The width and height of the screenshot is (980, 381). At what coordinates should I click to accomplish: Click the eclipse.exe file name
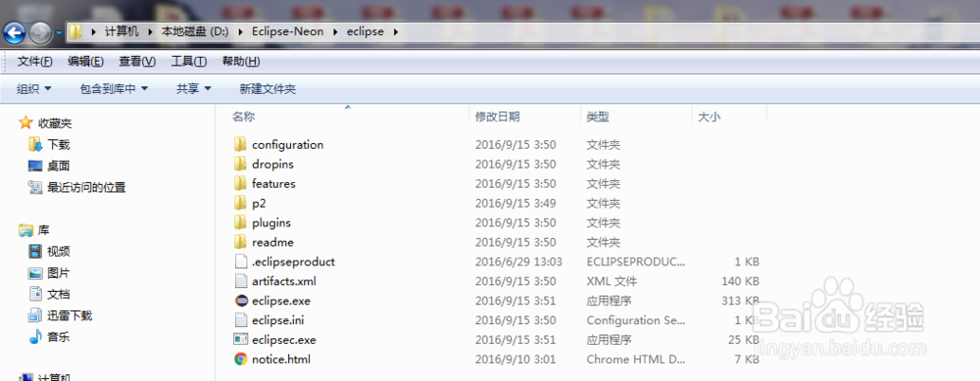(281, 301)
